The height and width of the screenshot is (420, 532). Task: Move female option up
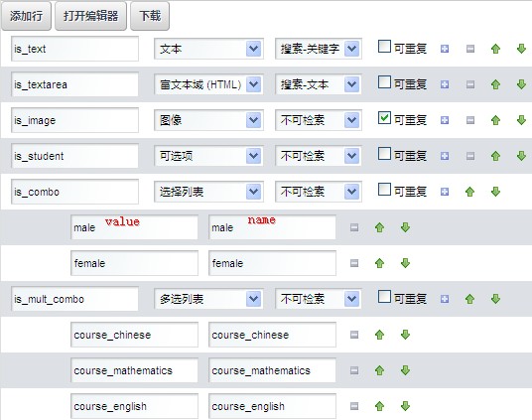380,263
